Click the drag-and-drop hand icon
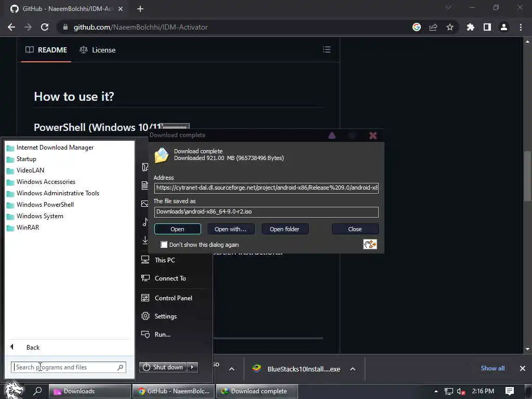Image resolution: width=532 pixels, height=399 pixels. tap(370, 244)
